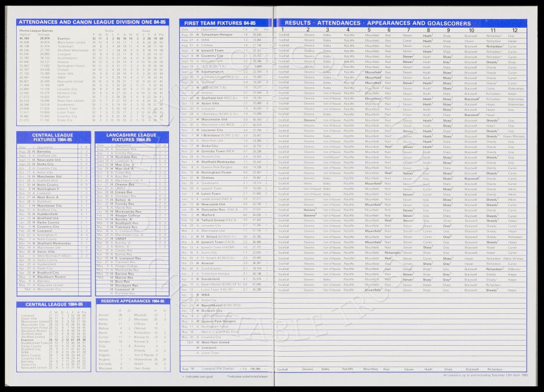The image size is (544, 392).
Task: Click 'WBA' Apr 16 first team fixture
Action: pyautogui.click(x=205, y=295)
